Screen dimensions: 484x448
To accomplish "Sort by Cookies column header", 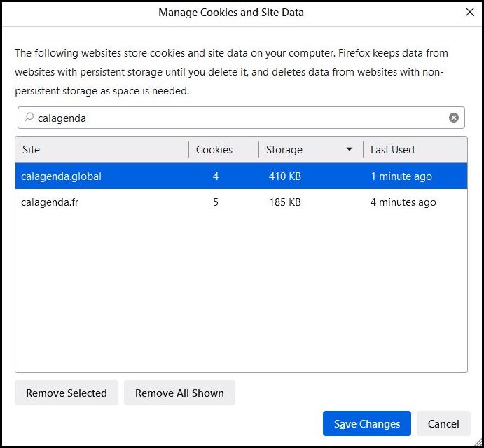I will (x=214, y=150).
